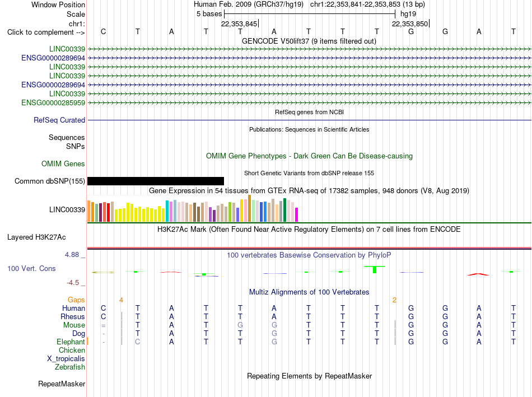Click the 'RefSeq genes from NCBI' title
This screenshot has height=397, width=532.
point(310,112)
